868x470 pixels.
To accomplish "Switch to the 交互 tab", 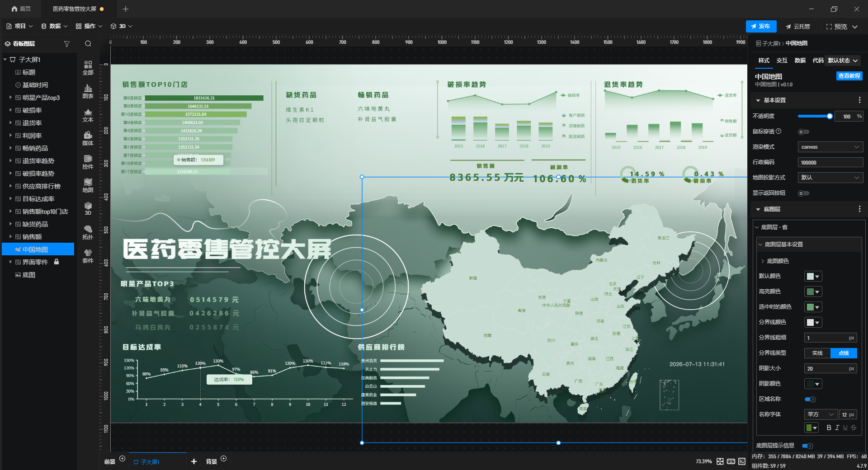I will pos(782,61).
